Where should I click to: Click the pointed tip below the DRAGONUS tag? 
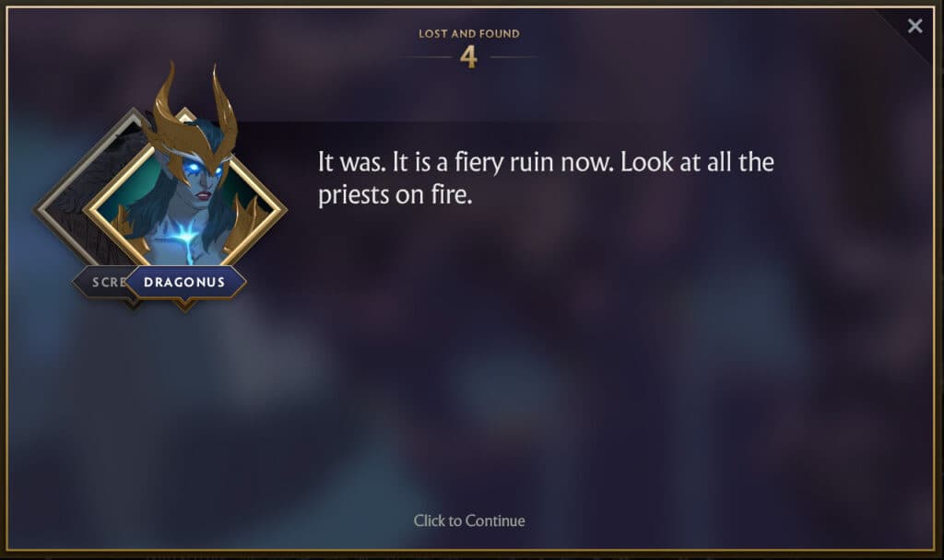tap(184, 306)
